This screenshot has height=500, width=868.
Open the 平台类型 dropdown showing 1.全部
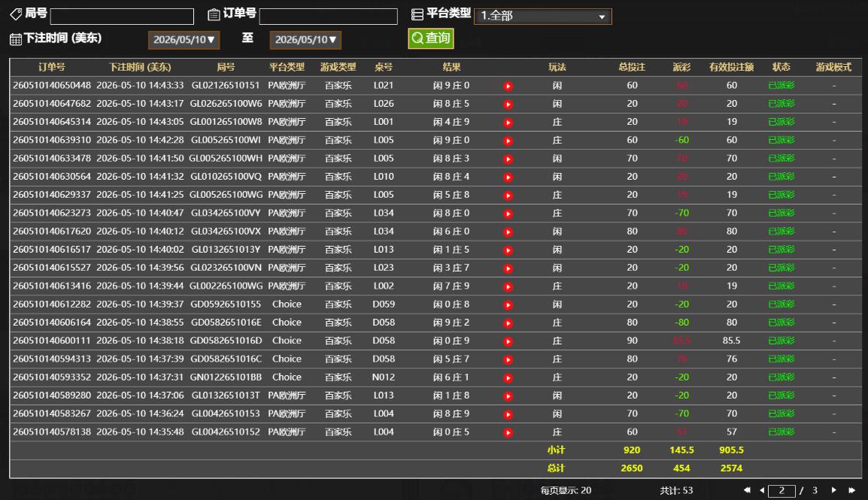click(x=543, y=16)
